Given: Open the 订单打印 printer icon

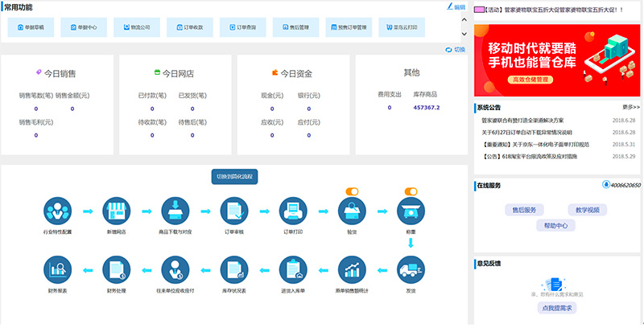Looking at the screenshot, I should pos(293,211).
